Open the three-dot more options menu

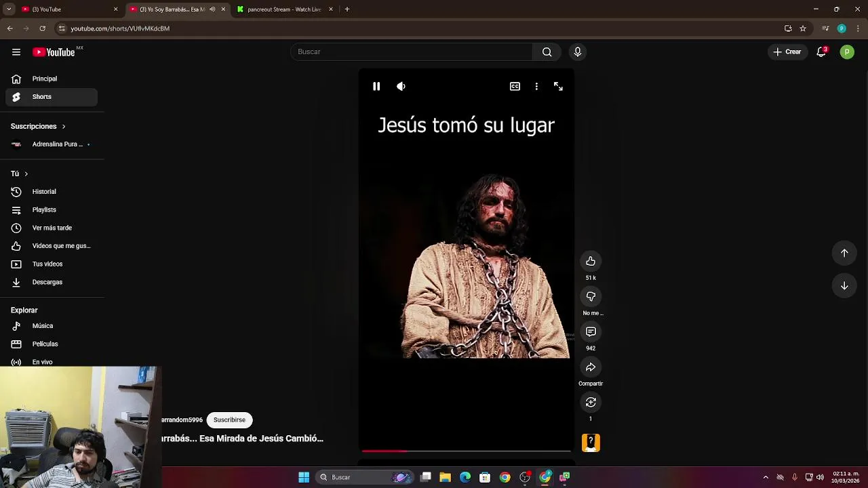[x=536, y=86]
